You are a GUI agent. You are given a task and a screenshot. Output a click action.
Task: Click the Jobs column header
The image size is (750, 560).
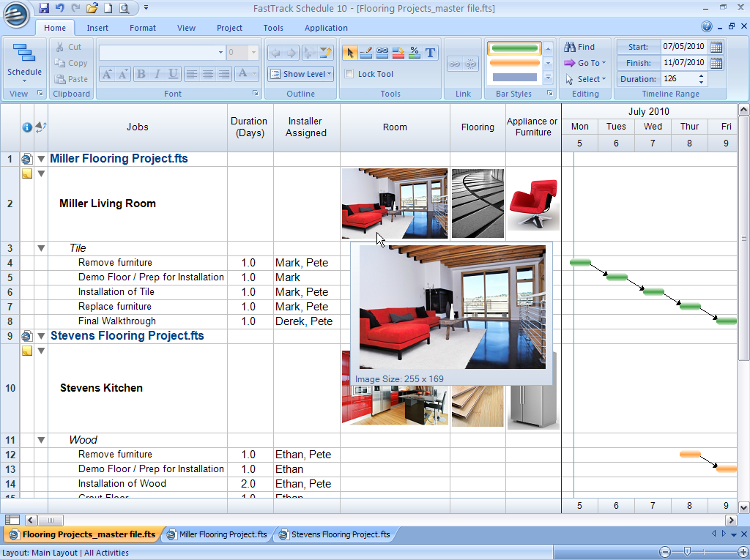point(137,127)
